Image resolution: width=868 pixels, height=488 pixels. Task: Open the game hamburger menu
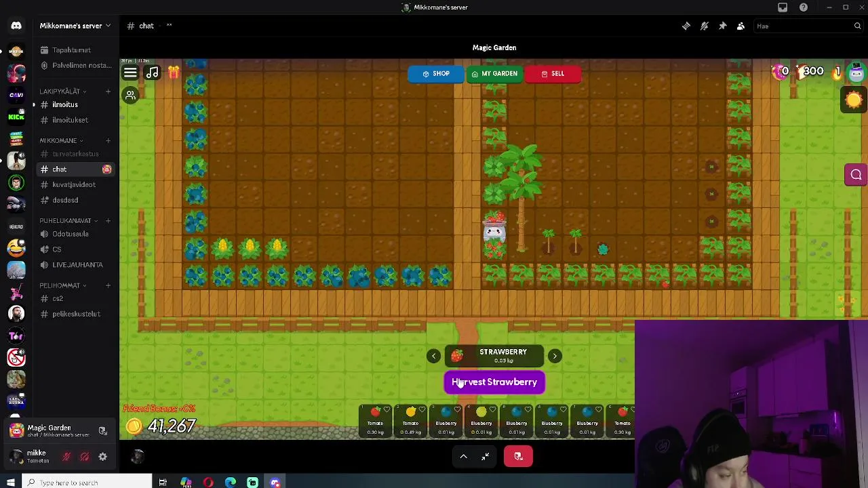[x=130, y=73]
